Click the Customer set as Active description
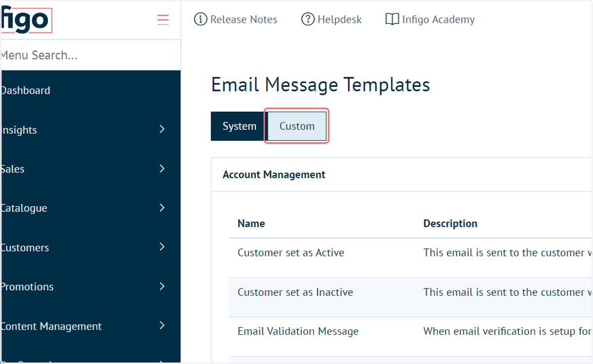The width and height of the screenshot is (593, 364). 508,253
